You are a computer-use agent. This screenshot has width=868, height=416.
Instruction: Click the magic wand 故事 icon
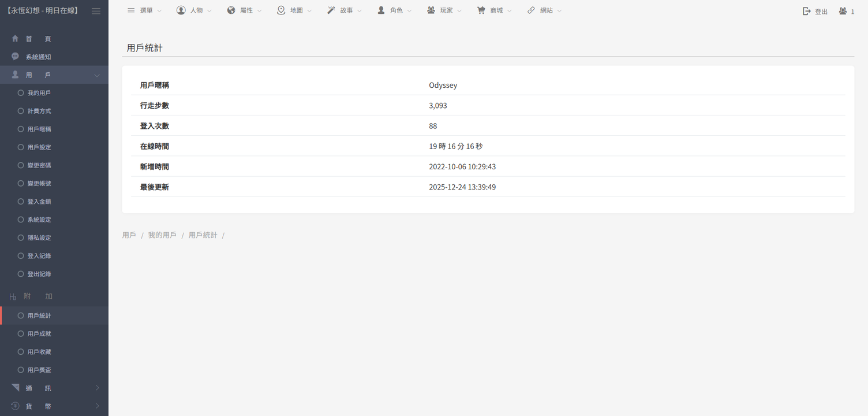[x=331, y=10]
